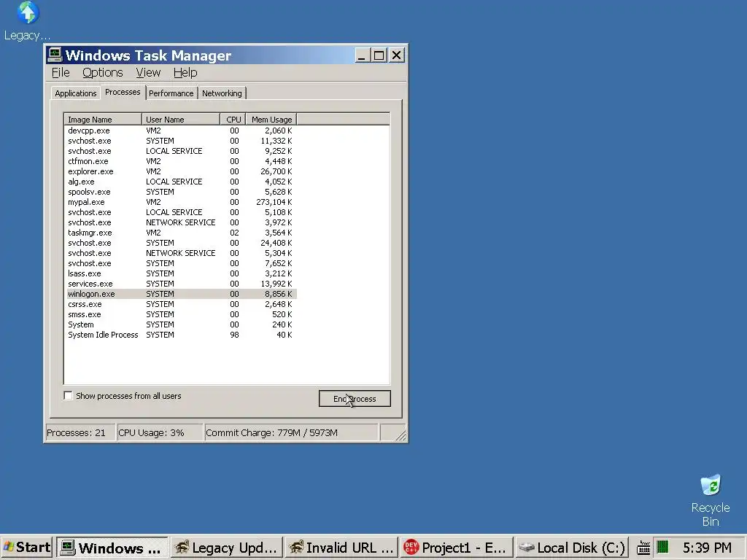
Task: Click the CPU usage tray icon
Action: 662,547
